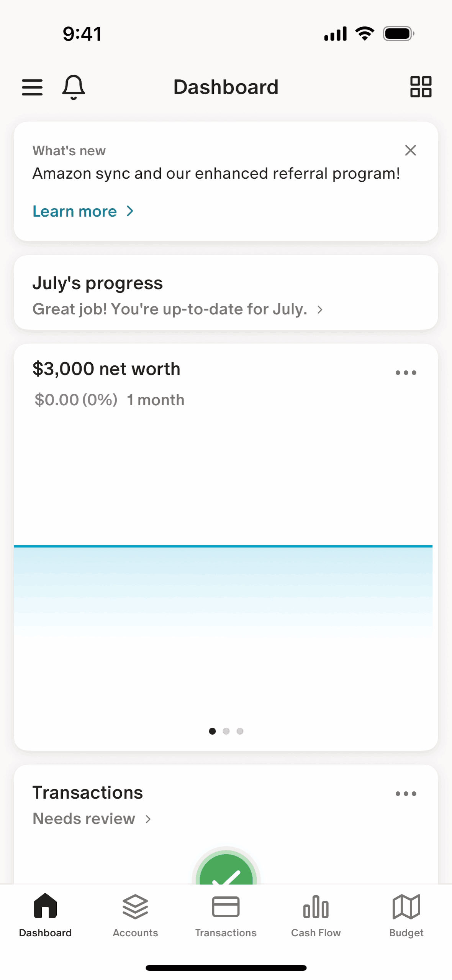Screen dimensions: 452x980
Task: Open the hamburger menu
Action: point(32,87)
